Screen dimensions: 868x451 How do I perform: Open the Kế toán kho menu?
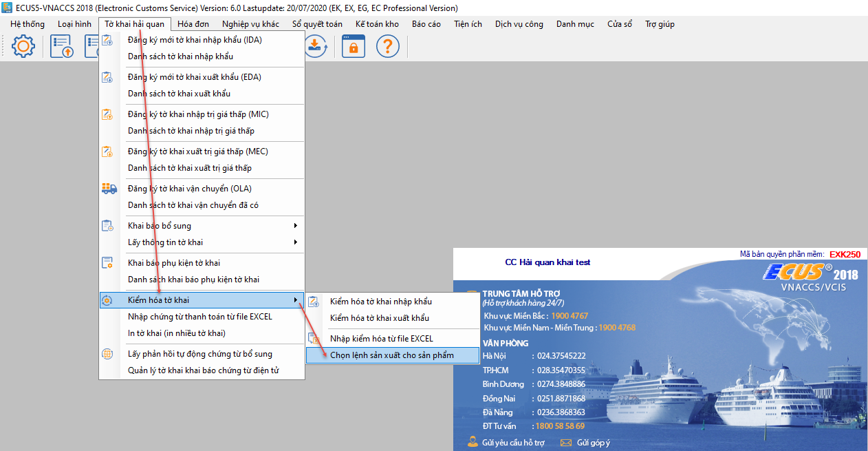(377, 24)
